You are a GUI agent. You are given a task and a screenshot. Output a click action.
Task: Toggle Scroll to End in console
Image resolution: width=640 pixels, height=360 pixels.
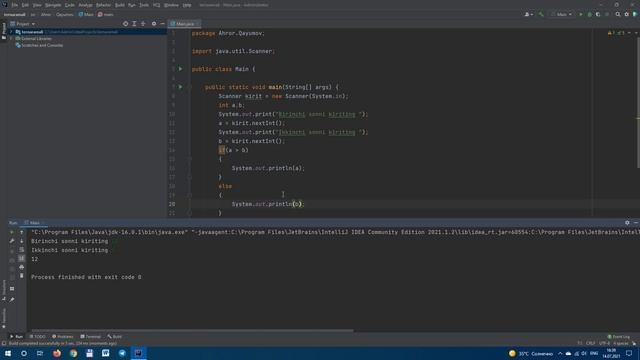(x=22, y=258)
